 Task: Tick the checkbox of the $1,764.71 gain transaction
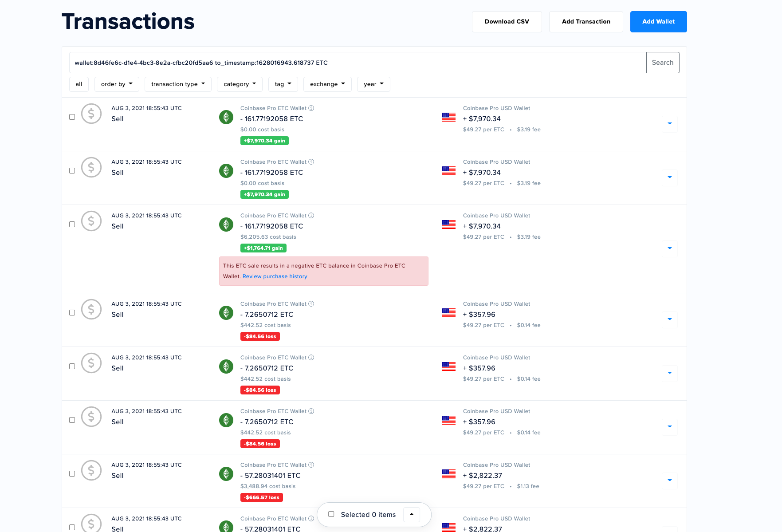coord(72,225)
